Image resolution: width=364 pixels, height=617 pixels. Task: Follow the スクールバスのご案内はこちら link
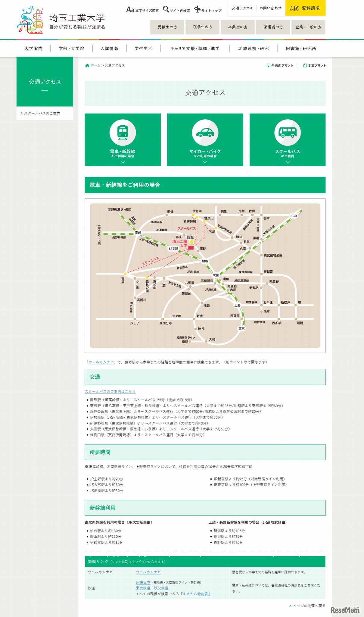[x=110, y=391]
